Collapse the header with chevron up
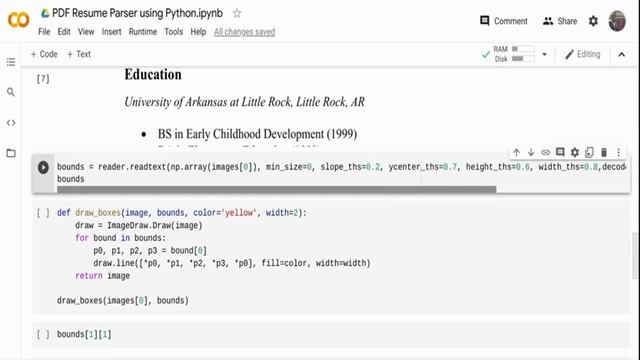The width and height of the screenshot is (640, 360). tap(621, 54)
